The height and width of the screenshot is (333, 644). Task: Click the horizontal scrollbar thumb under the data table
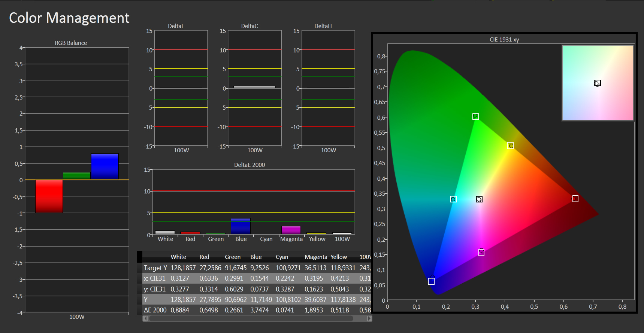pyautogui.click(x=251, y=318)
